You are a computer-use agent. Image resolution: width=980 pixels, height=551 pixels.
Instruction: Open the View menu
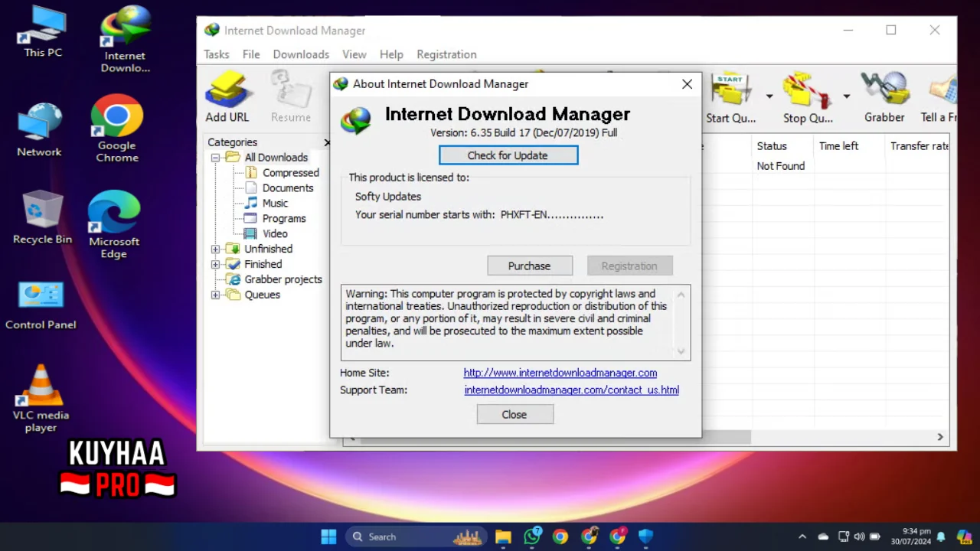pos(354,54)
